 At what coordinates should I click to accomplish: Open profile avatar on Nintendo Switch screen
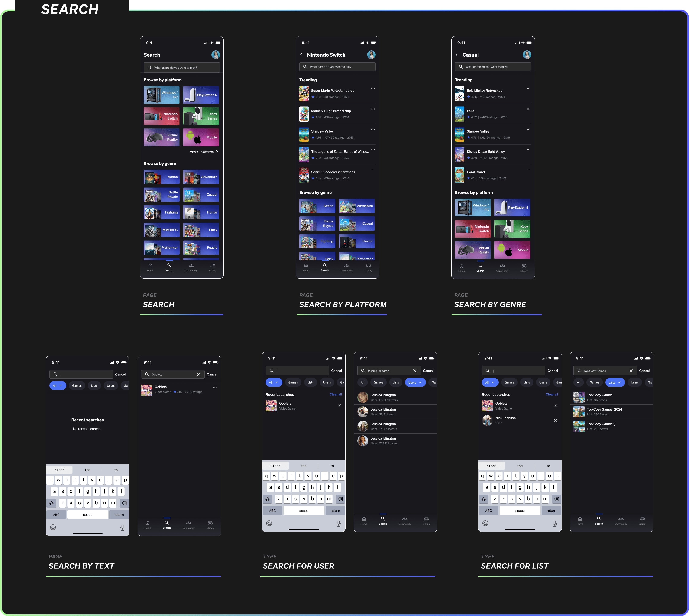pyautogui.click(x=371, y=55)
